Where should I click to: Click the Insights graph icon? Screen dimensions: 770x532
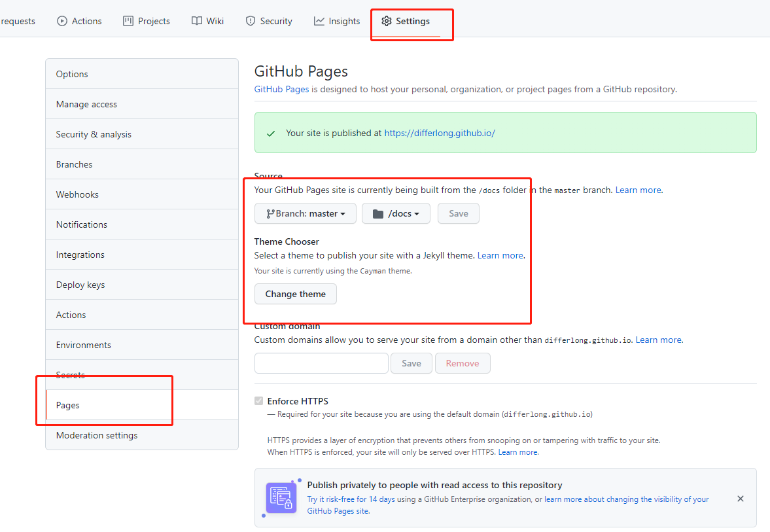[319, 21]
